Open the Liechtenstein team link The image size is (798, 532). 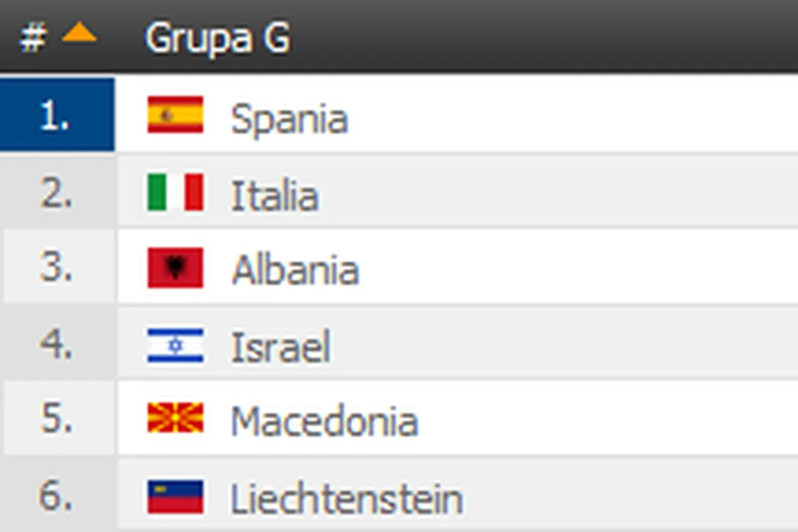tap(347, 499)
